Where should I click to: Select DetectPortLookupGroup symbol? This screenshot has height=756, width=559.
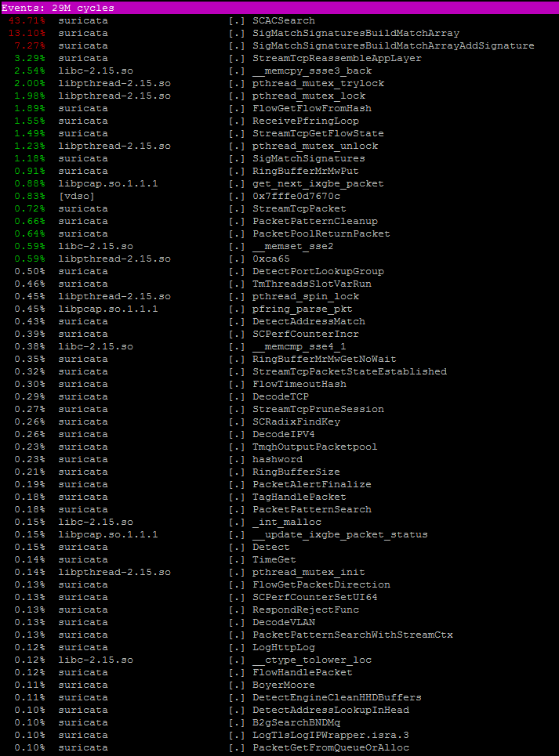coord(318,271)
